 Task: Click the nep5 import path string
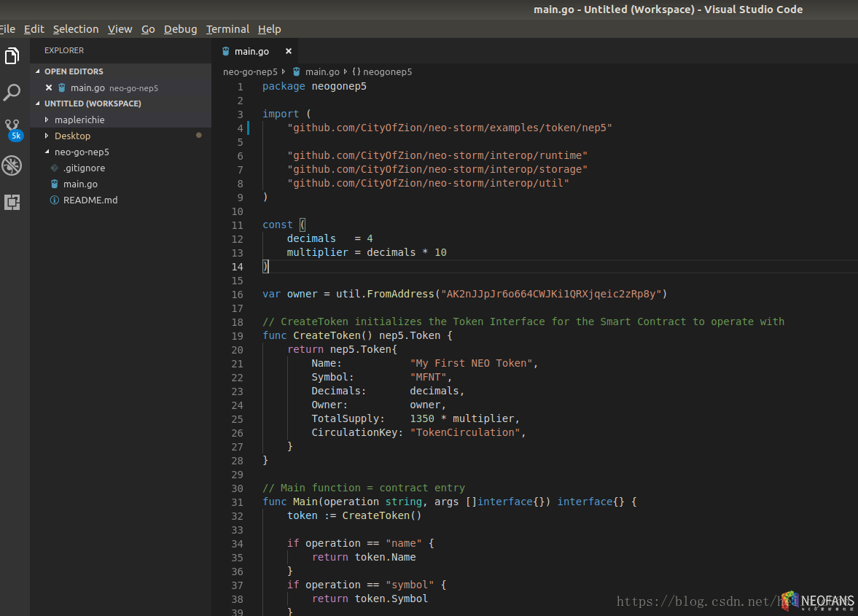coord(449,128)
